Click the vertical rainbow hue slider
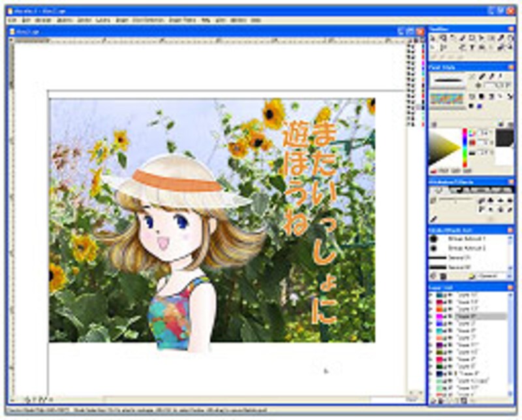Screen dimensions: 522x420 [465, 147]
